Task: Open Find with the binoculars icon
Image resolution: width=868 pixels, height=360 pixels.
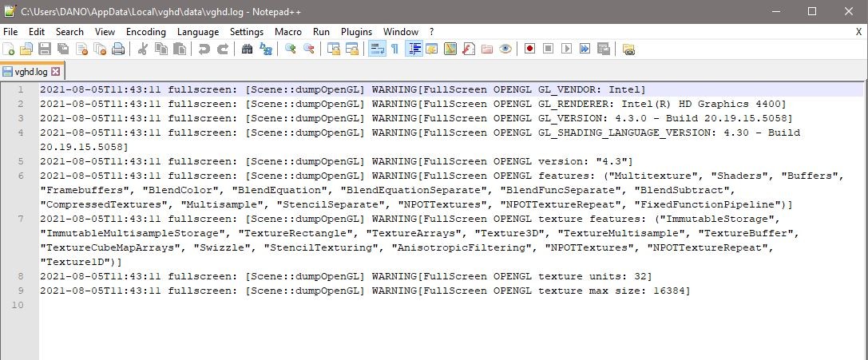Action: [247, 49]
